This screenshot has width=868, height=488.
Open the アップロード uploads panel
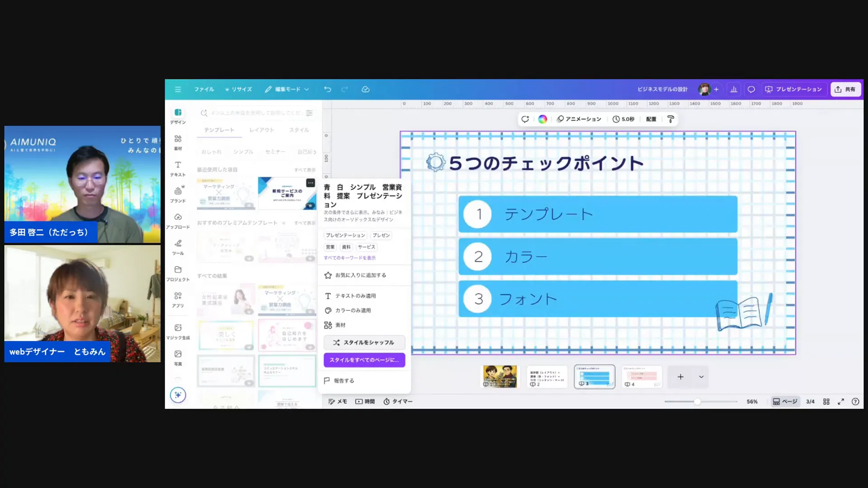coord(178,221)
